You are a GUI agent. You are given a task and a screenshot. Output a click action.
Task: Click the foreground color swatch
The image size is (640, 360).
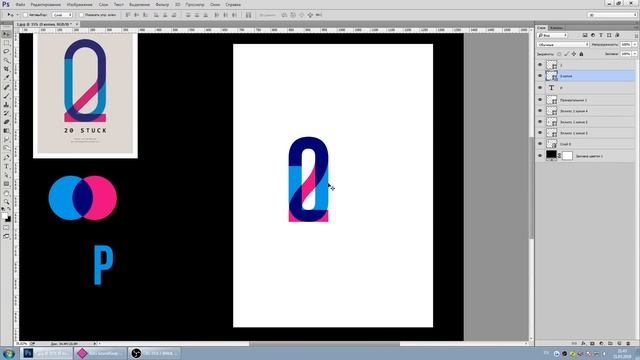click(x=4, y=216)
